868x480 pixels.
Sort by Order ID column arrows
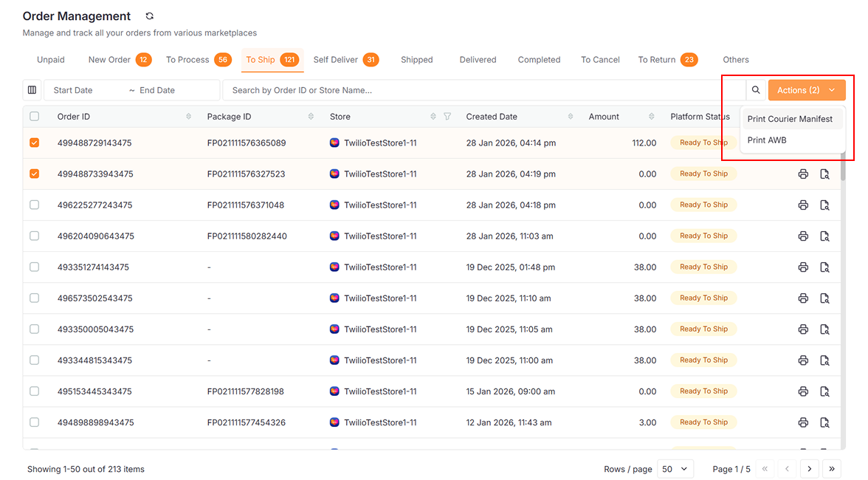(x=188, y=117)
